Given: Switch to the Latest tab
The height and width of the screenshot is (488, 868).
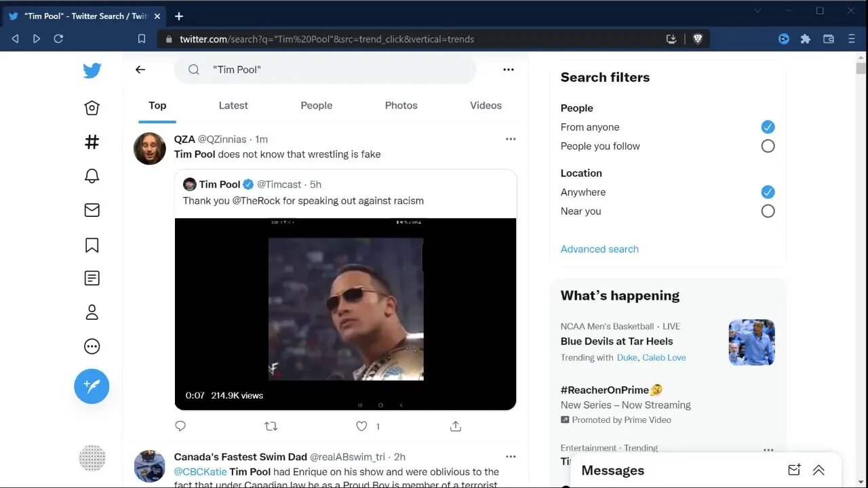Looking at the screenshot, I should 233,106.
